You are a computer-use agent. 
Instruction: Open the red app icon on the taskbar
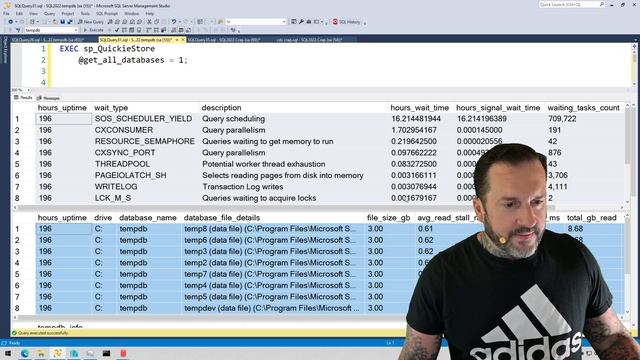coord(123,353)
